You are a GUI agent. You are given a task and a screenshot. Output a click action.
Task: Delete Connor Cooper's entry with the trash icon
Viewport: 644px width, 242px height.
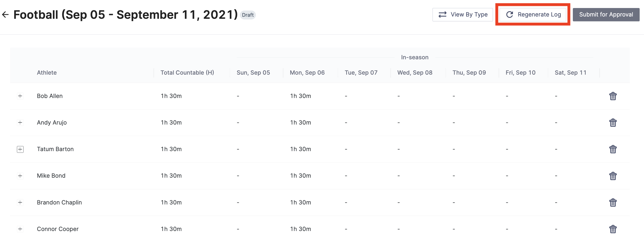click(x=613, y=229)
